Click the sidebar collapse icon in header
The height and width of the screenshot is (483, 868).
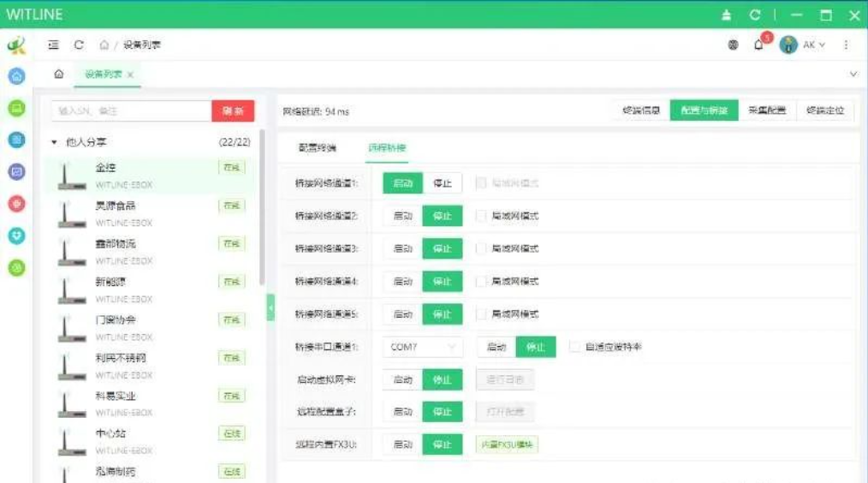tap(54, 45)
